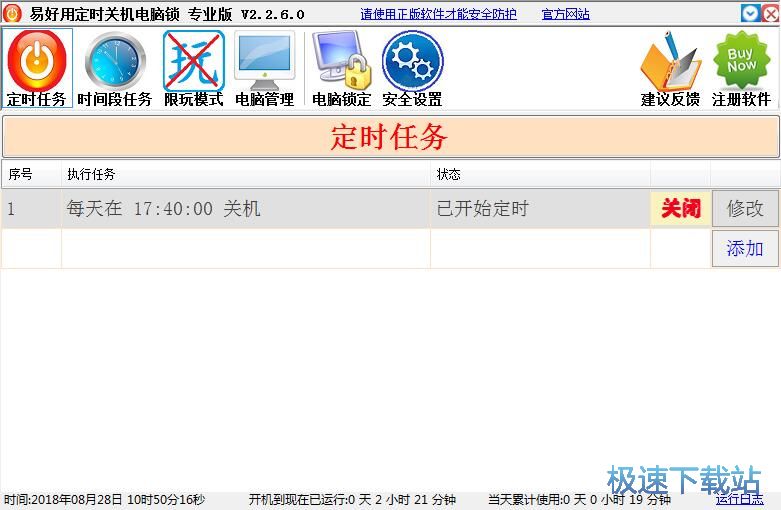Open 电脑管理 monitor icon
The width and height of the screenshot is (781, 510).
(x=264, y=68)
